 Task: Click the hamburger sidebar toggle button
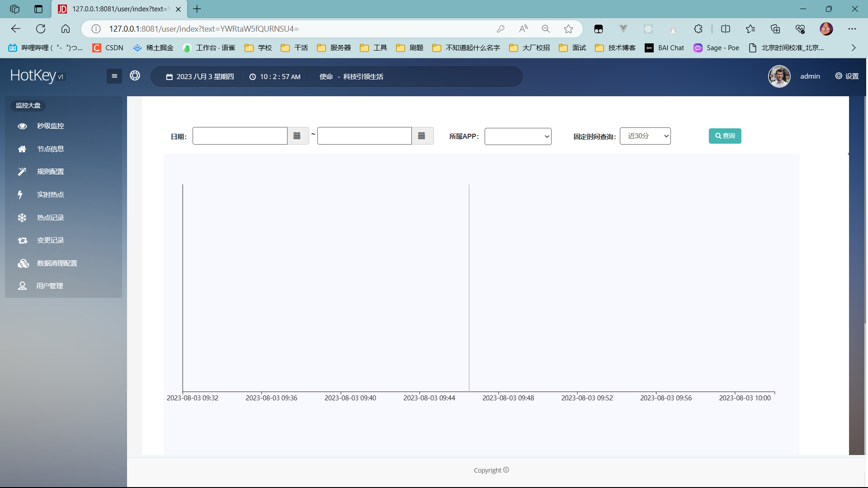114,76
